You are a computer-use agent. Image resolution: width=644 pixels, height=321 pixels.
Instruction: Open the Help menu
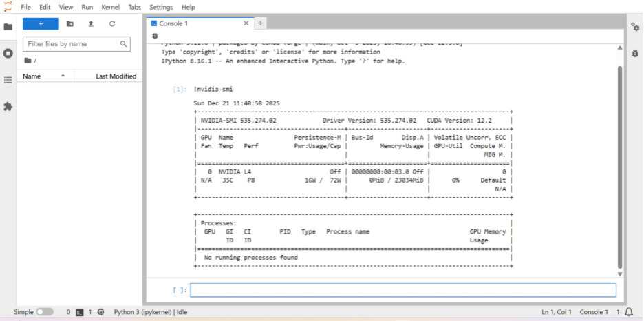(188, 7)
